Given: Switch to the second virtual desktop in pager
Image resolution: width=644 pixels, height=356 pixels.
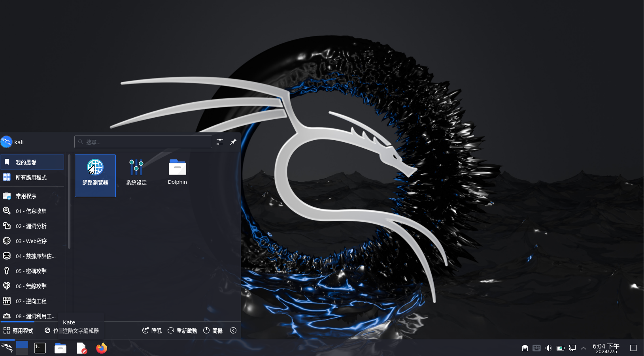Looking at the screenshot, I should click(22, 351).
